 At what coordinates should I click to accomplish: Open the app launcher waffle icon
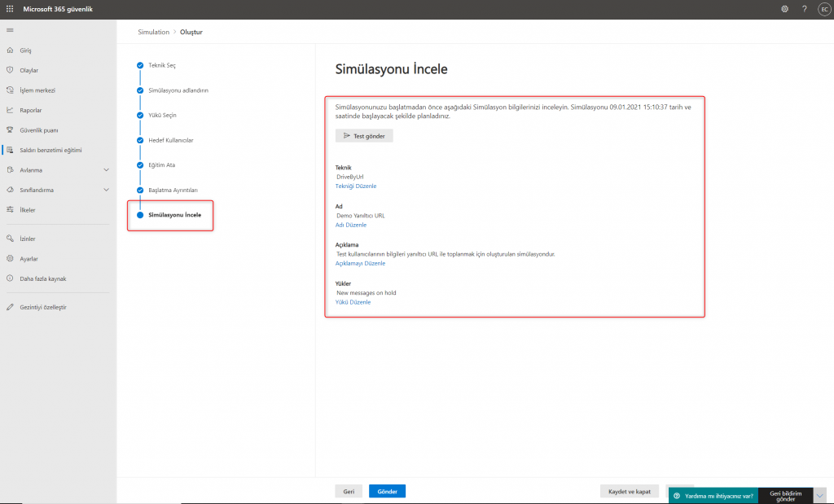coord(10,9)
